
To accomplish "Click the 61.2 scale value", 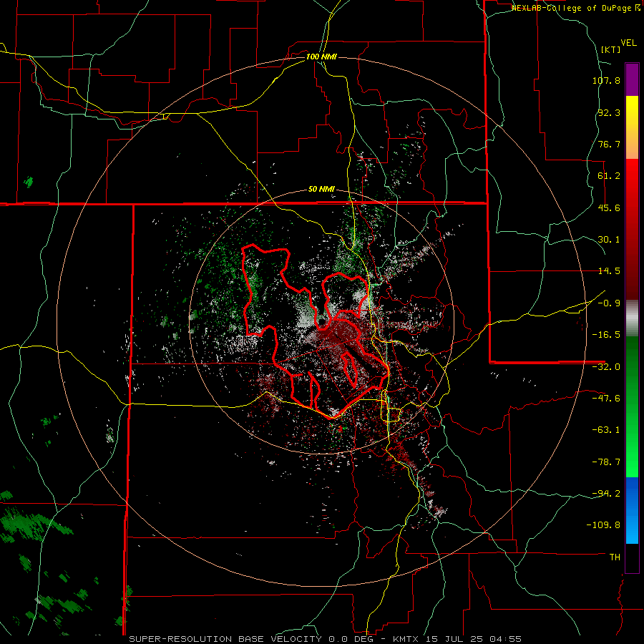I will [x=609, y=176].
